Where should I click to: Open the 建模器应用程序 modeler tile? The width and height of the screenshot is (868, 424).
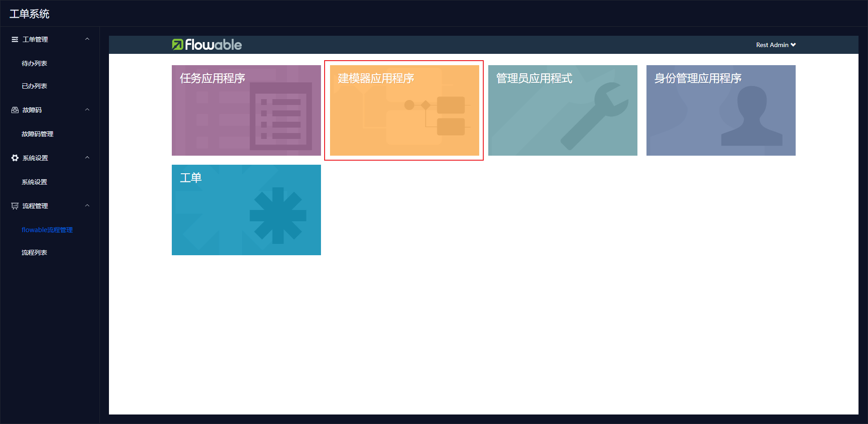405,110
